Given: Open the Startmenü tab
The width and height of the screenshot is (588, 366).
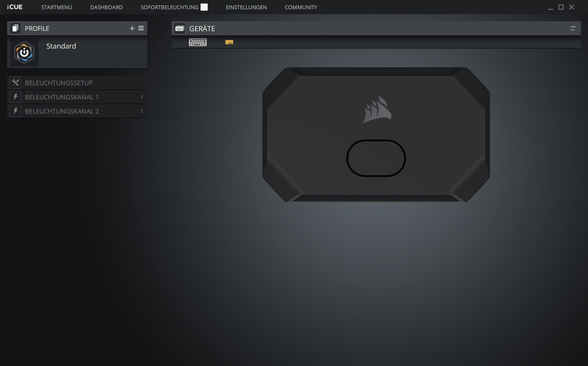Looking at the screenshot, I should pos(57,7).
